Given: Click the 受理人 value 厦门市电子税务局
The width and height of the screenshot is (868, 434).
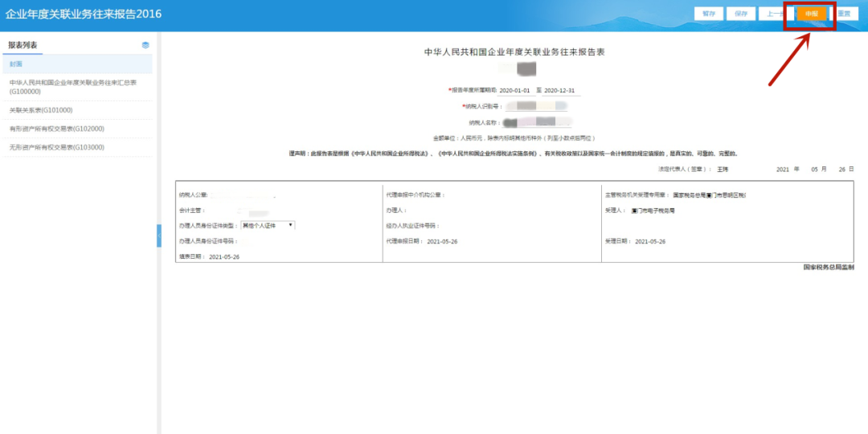Looking at the screenshot, I should point(653,211).
